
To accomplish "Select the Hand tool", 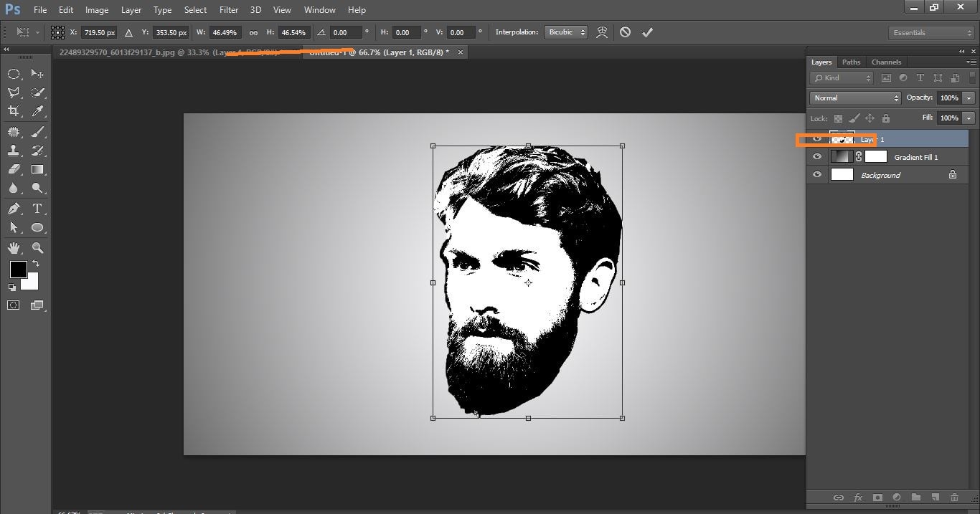I will tap(14, 247).
